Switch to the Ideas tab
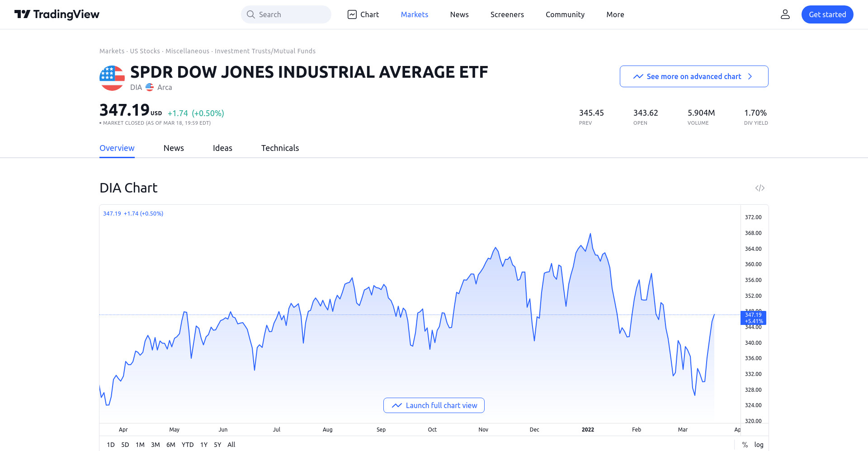The image size is (868, 451). tap(222, 148)
